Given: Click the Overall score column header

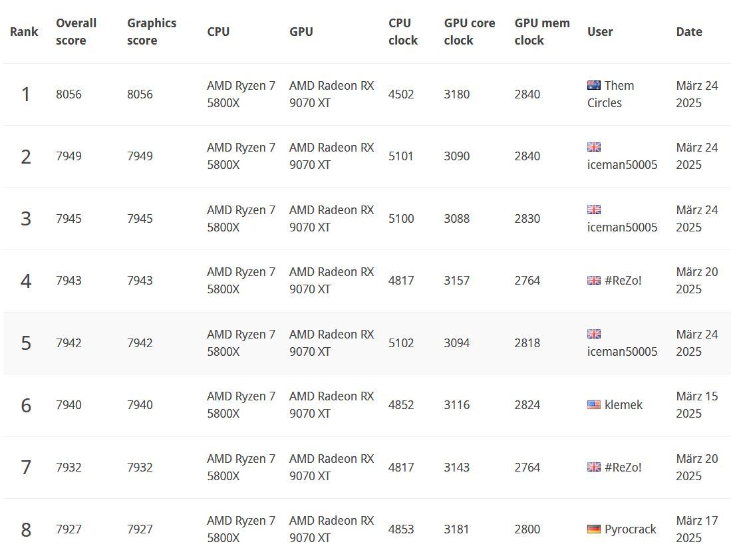Looking at the screenshot, I should tap(76, 31).
